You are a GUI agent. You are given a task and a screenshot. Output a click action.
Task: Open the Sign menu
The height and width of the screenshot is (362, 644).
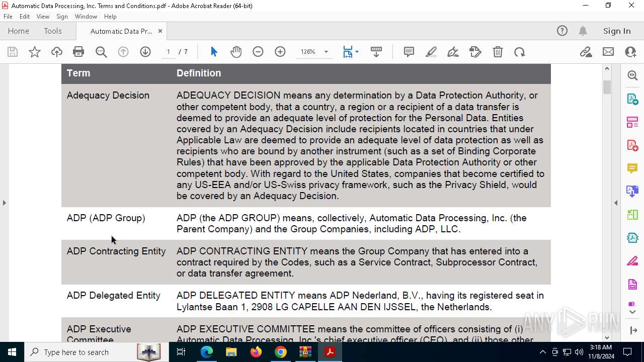(x=62, y=17)
